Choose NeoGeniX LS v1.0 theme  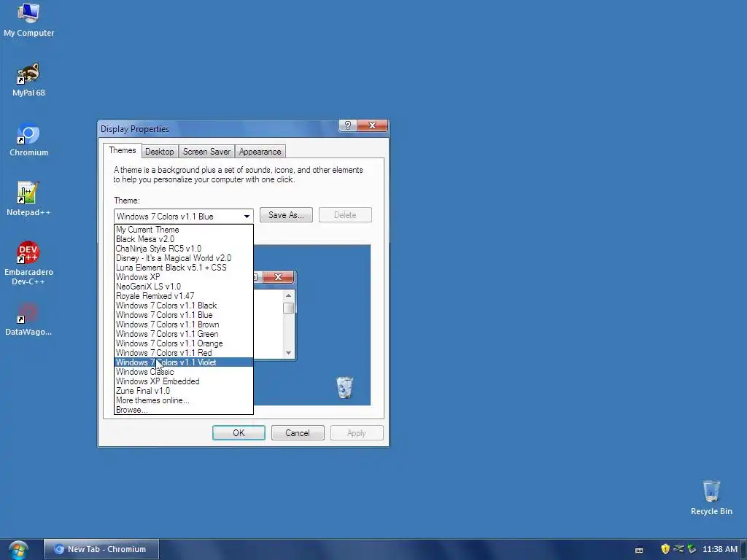coord(183,287)
